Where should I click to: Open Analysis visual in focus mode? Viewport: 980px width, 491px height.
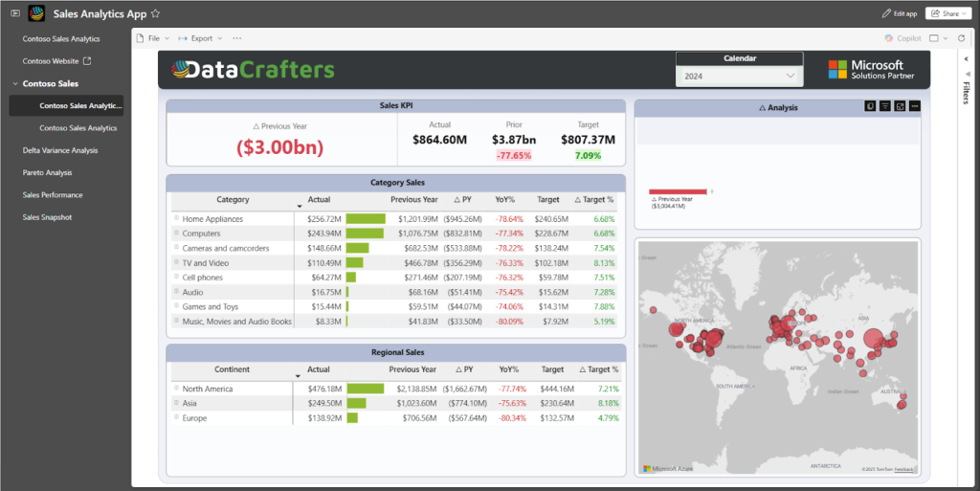click(x=900, y=106)
